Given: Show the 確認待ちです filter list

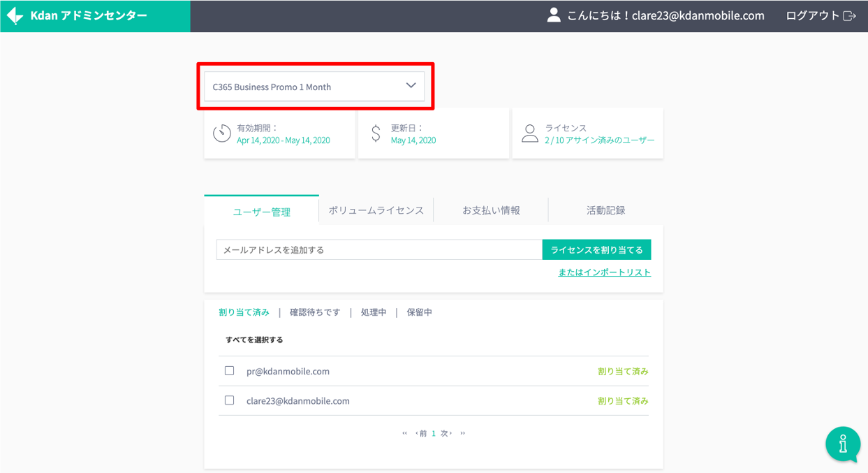Looking at the screenshot, I should (x=315, y=312).
